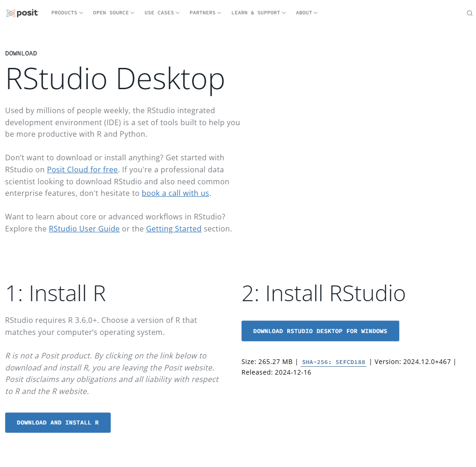
Task: Click the book a call with us link
Action: click(x=175, y=193)
